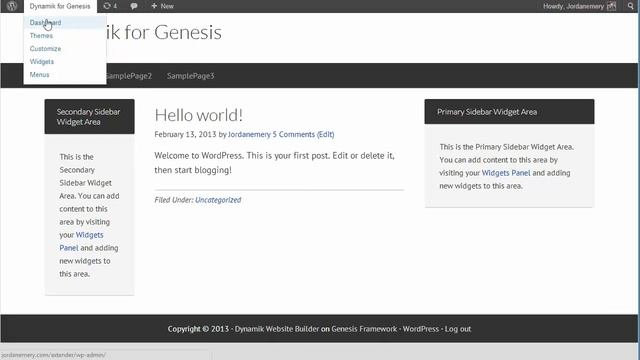
Task: Open Customize from the dropdown
Action: 45,49
